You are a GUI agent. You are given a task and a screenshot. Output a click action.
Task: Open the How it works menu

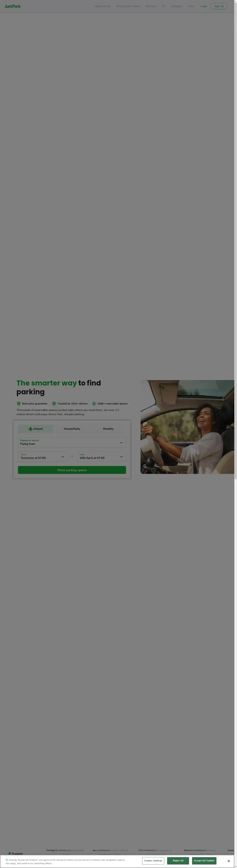click(103, 6)
